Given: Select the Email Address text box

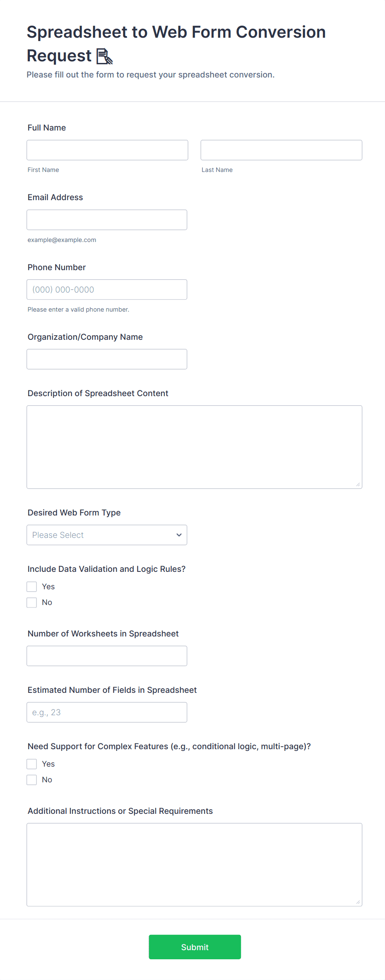Looking at the screenshot, I should point(107,220).
